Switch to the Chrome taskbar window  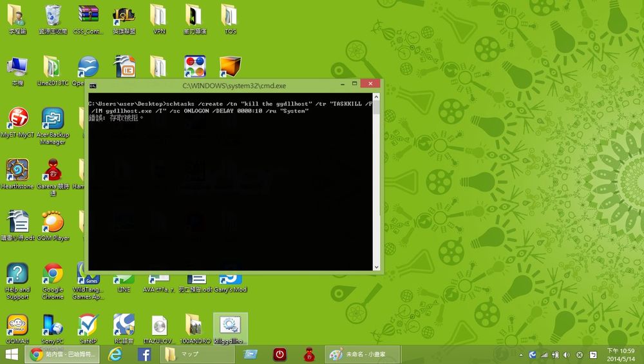point(62,354)
